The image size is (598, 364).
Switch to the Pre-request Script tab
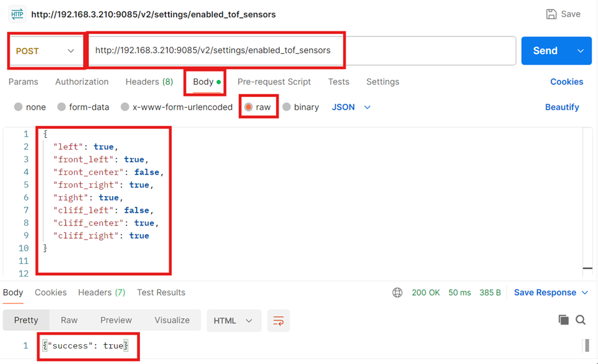tap(274, 82)
